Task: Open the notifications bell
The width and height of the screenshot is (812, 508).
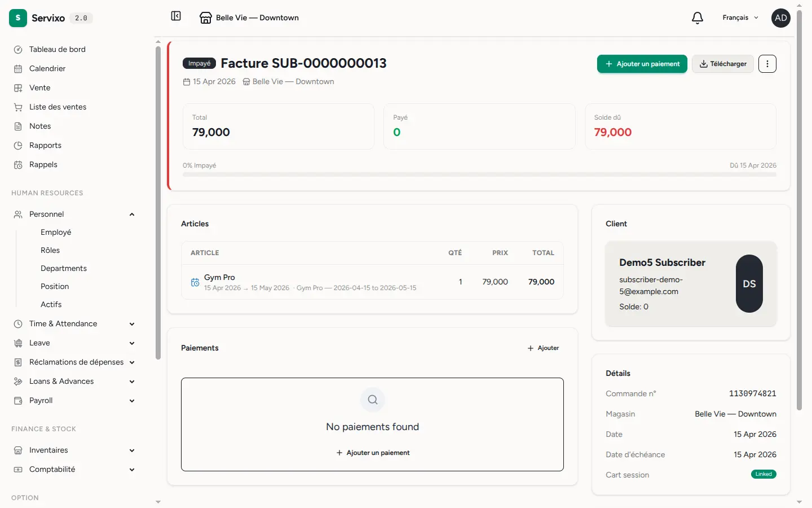Action: coord(698,18)
